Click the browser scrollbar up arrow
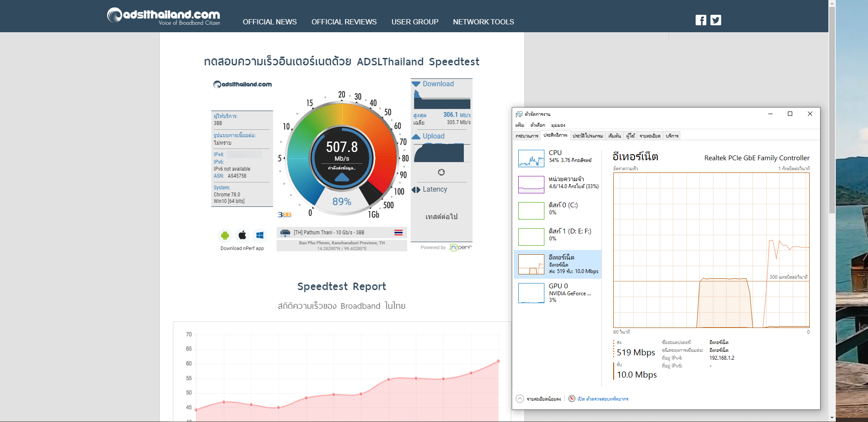The image size is (868, 422). coord(832,3)
